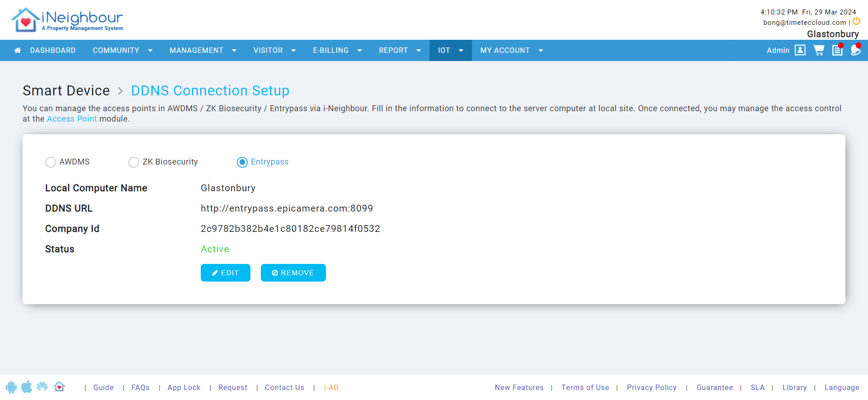This screenshot has width=868, height=400.
Task: Open the Guide footer link
Action: [x=104, y=388]
